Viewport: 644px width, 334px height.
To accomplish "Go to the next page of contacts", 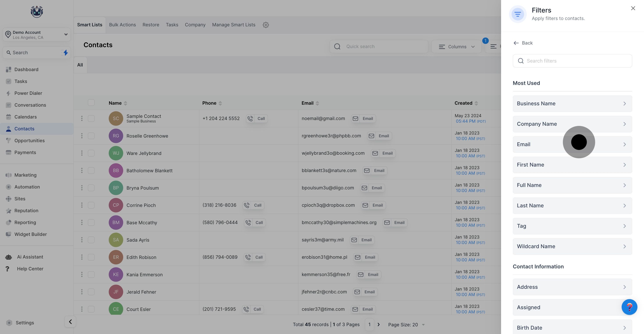I will (379, 325).
